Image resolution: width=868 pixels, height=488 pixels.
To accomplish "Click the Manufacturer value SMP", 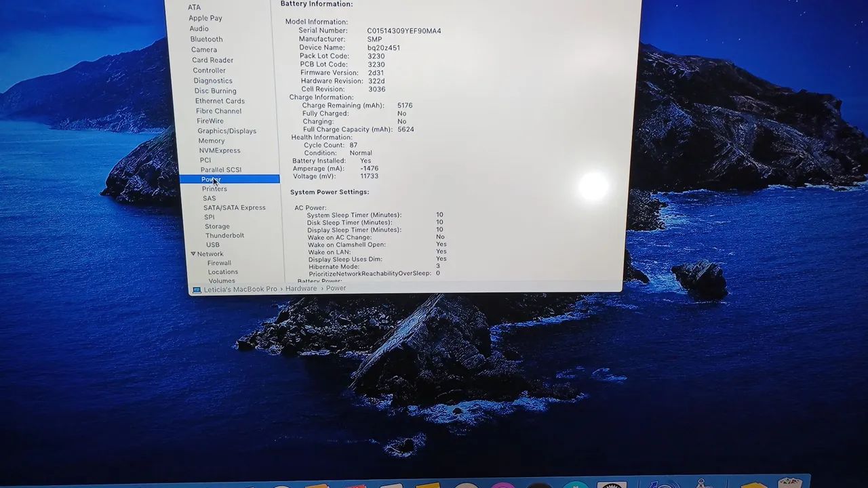I will click(374, 39).
